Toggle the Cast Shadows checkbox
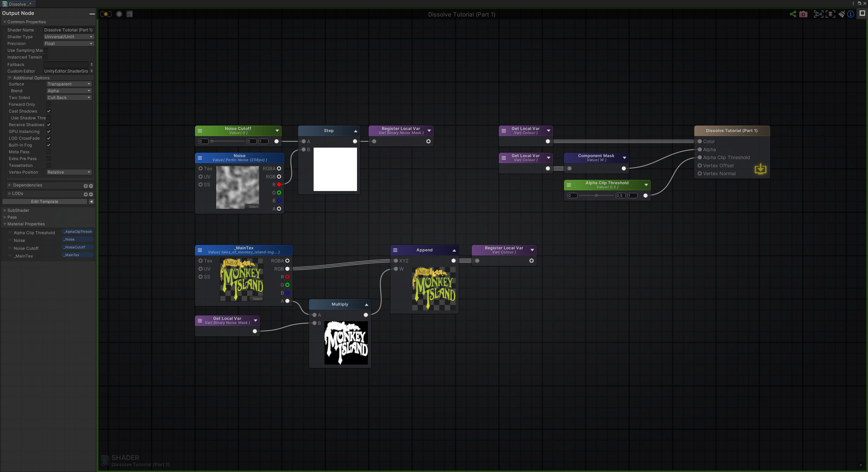This screenshot has width=868, height=472. point(49,111)
